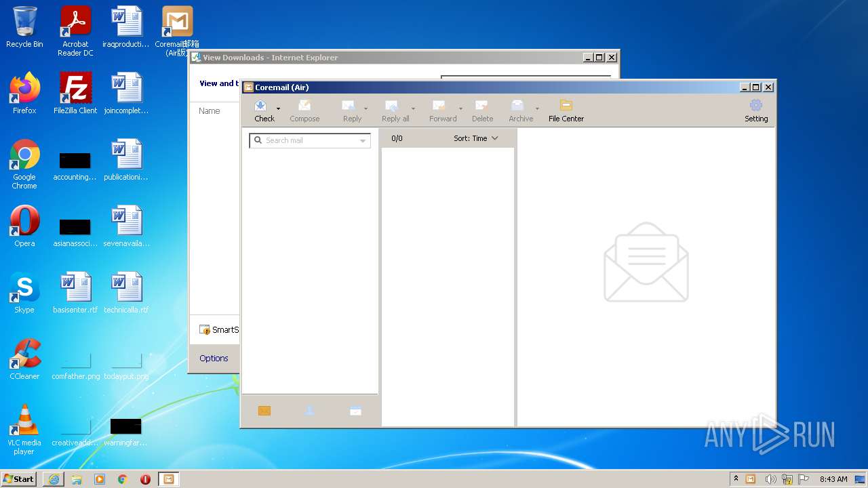The image size is (868, 488).
Task: Select the Google Chrome desktop icon
Action: point(24,165)
